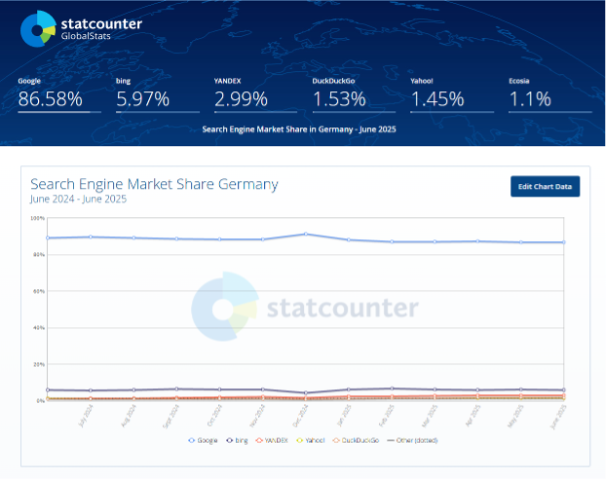Click the Search Engine Market Share in Germany caption
Screen dimensions: 606x480
pos(299,129)
